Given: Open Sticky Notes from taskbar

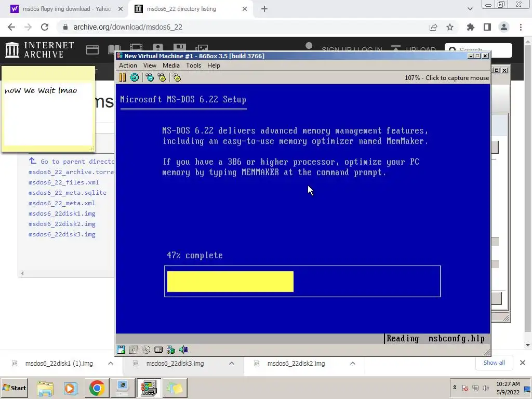Looking at the screenshot, I should point(175,389).
